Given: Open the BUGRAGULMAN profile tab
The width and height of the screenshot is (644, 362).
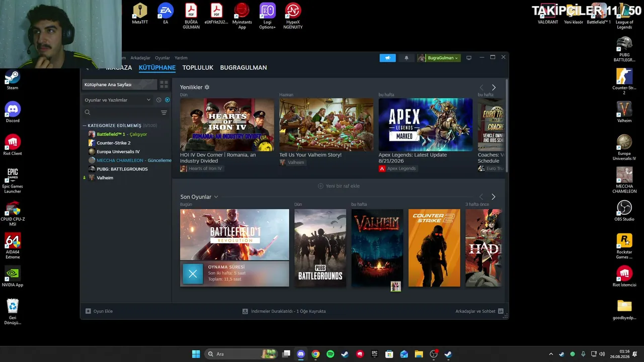Looking at the screenshot, I should pyautogui.click(x=244, y=68).
